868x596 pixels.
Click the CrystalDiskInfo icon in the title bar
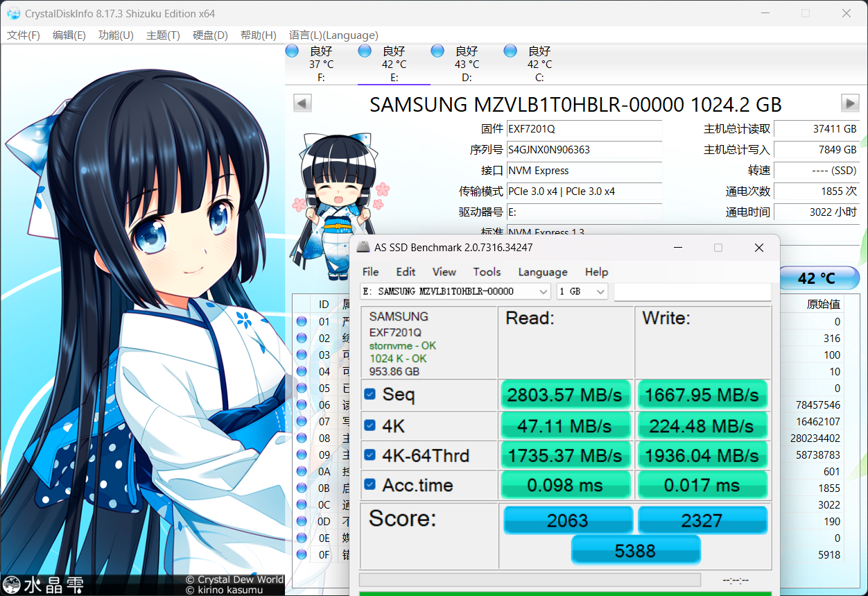15,13
